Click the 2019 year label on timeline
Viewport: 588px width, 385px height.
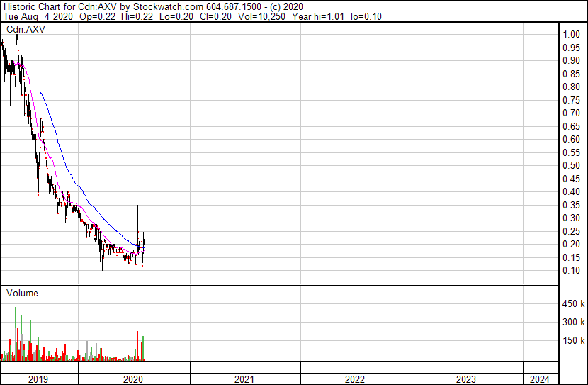point(38,379)
